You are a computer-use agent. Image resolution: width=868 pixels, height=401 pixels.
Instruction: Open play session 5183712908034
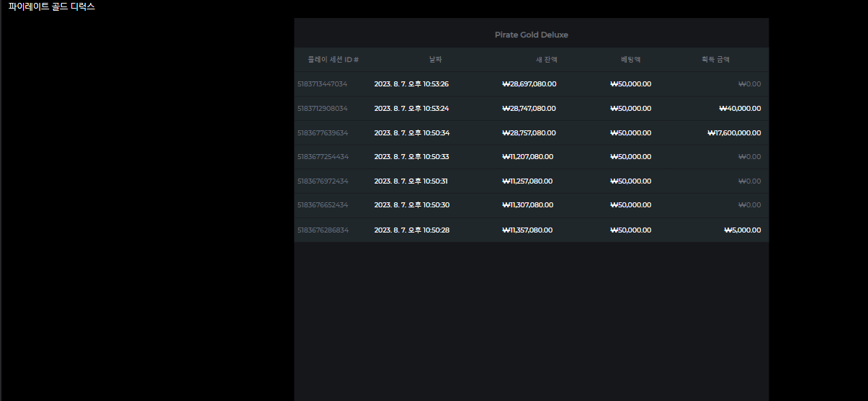coord(322,109)
